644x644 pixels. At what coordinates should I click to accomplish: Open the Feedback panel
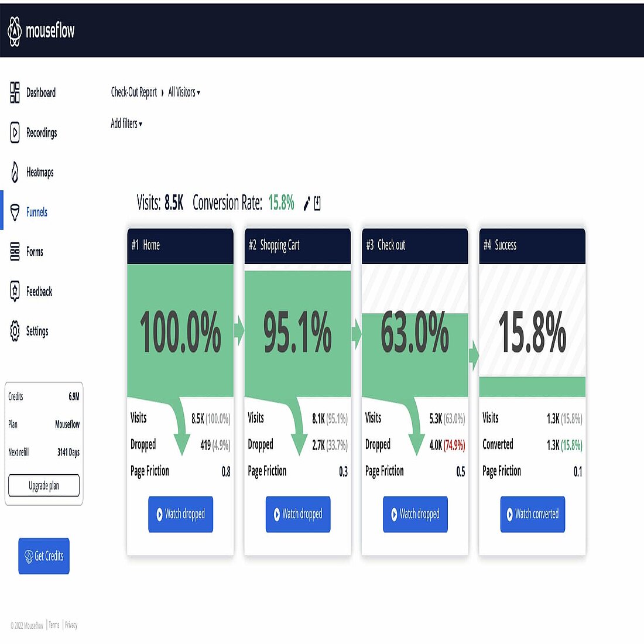[x=33, y=292]
